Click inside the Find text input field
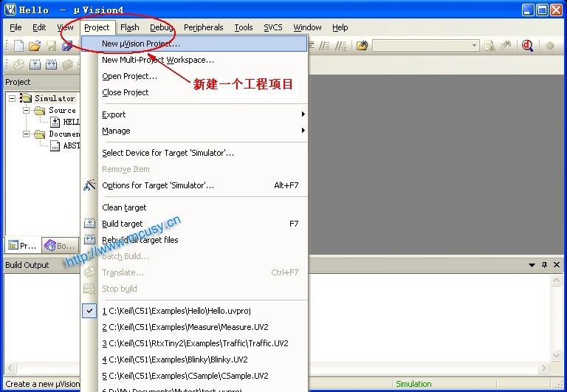The height and width of the screenshot is (392, 567). click(x=422, y=46)
